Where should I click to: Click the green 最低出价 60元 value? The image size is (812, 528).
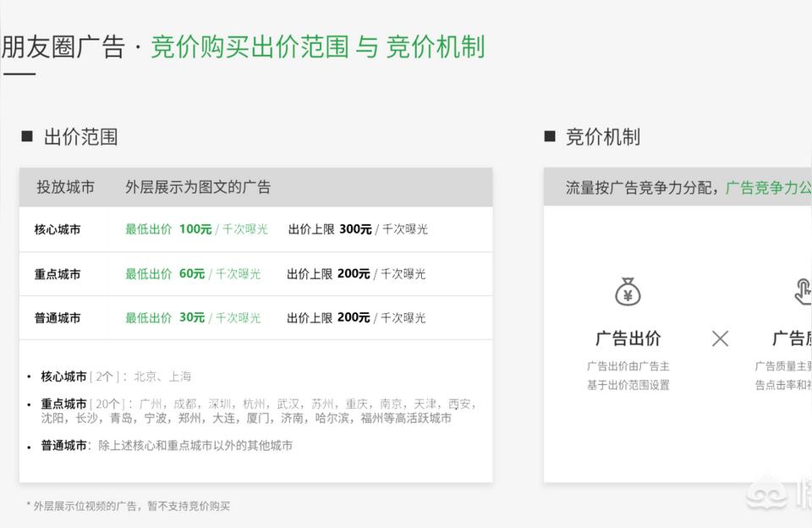point(193,274)
